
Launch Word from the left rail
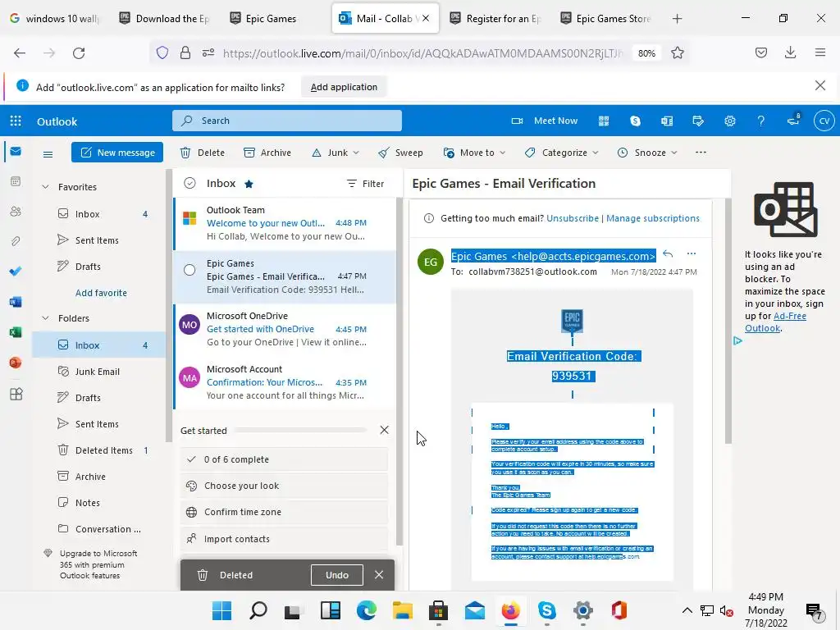[16, 302]
